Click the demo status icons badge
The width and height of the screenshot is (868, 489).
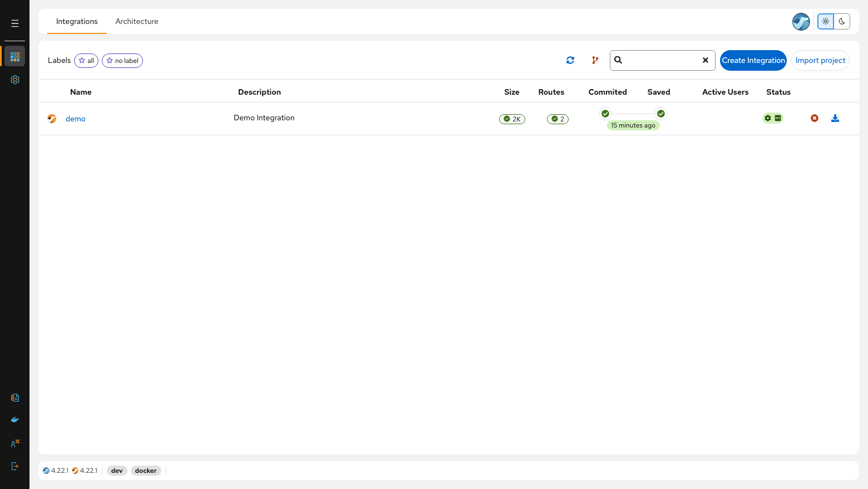point(773,118)
